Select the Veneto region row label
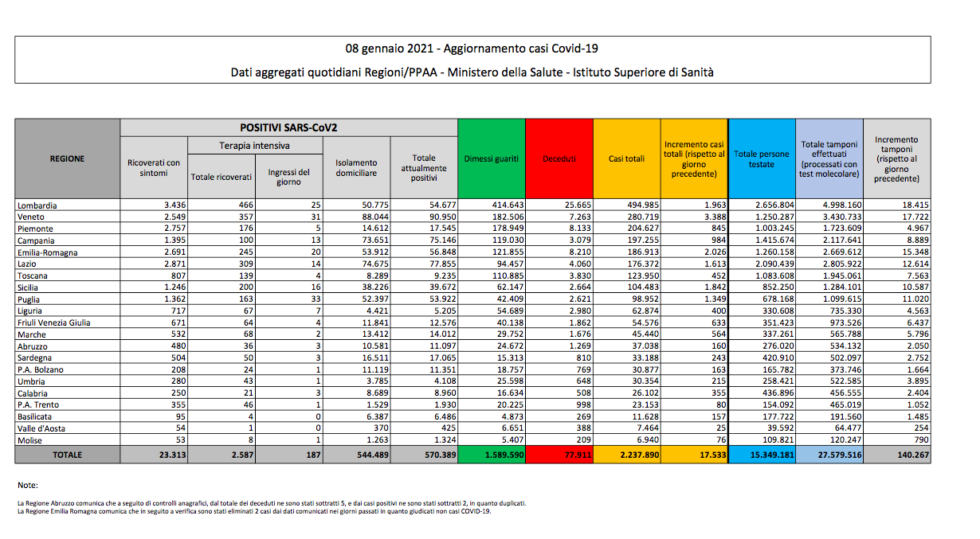980x539 pixels. tap(31, 217)
